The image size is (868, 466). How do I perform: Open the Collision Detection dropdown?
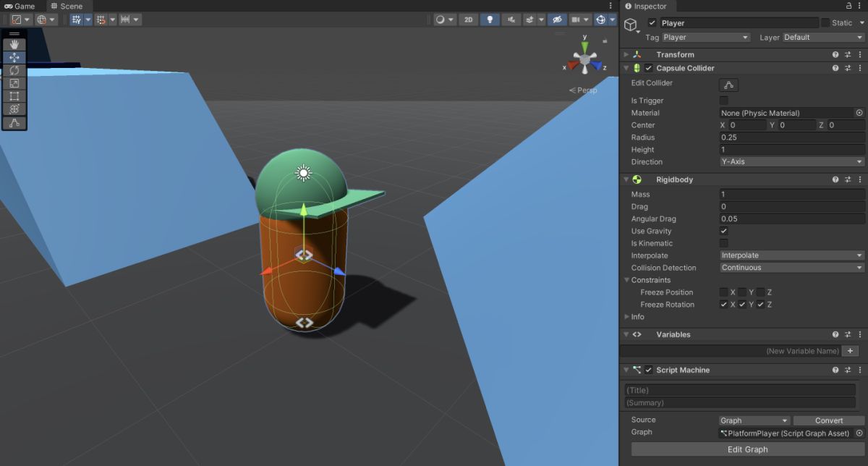[792, 268]
